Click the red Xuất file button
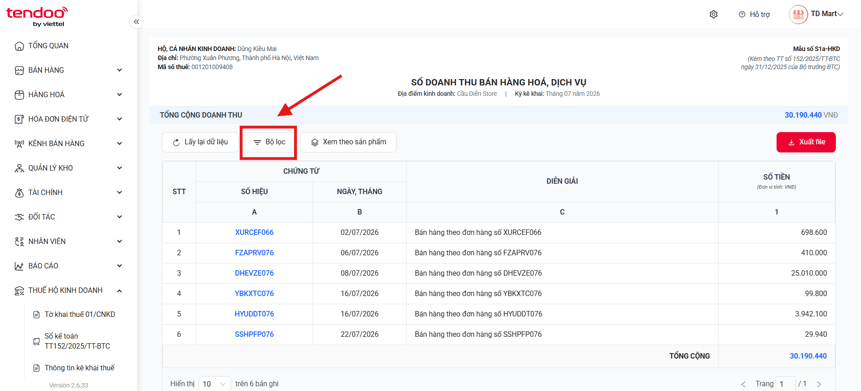The width and height of the screenshot is (861, 391). point(806,142)
